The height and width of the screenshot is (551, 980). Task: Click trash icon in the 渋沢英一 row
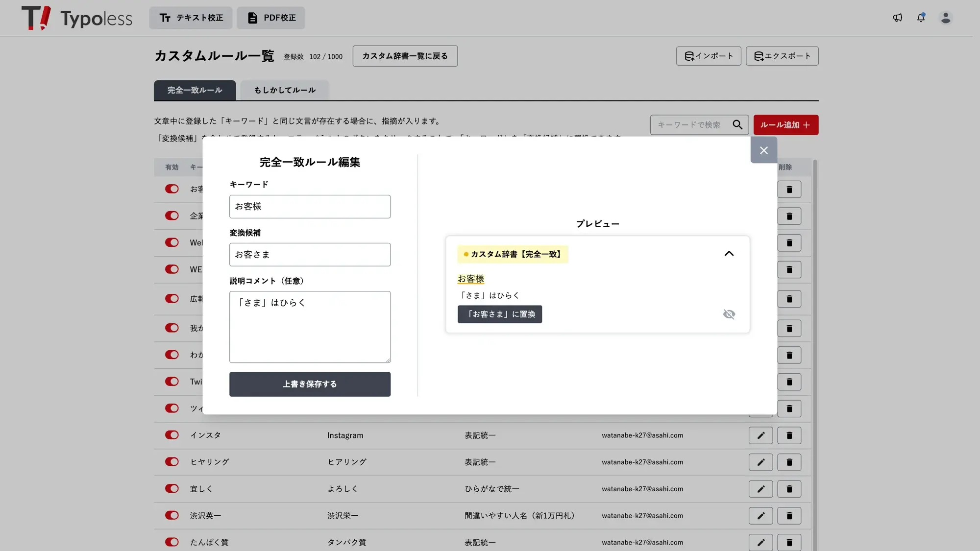pyautogui.click(x=789, y=516)
